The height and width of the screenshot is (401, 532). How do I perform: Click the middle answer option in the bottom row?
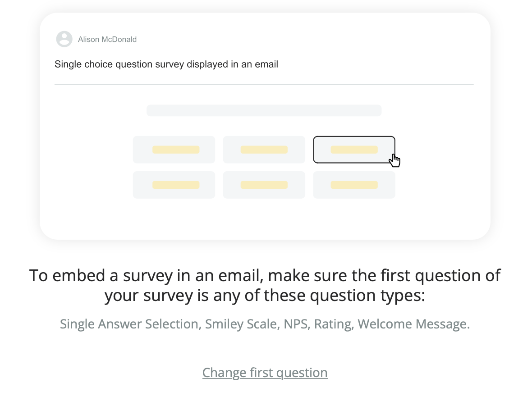pos(264,184)
